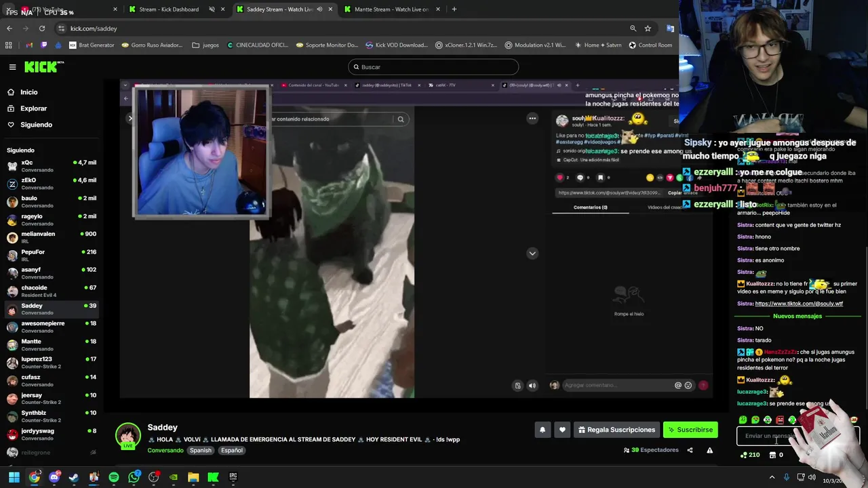Click Regala Suscripciones button

point(616,430)
